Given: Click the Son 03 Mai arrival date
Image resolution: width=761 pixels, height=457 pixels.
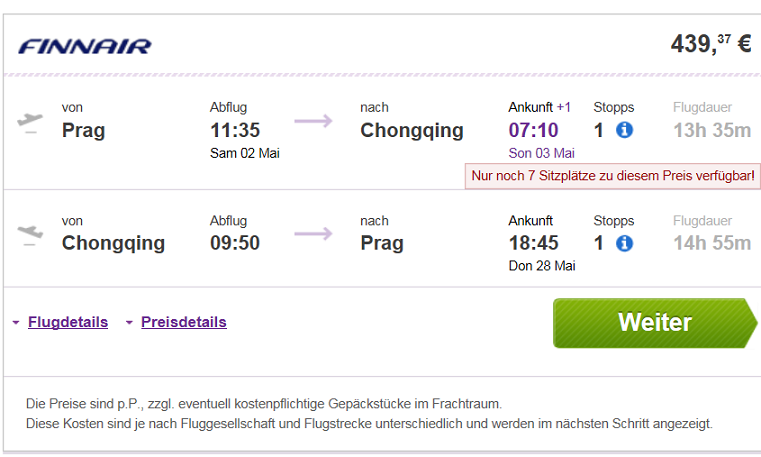Looking at the screenshot, I should [x=542, y=153].
